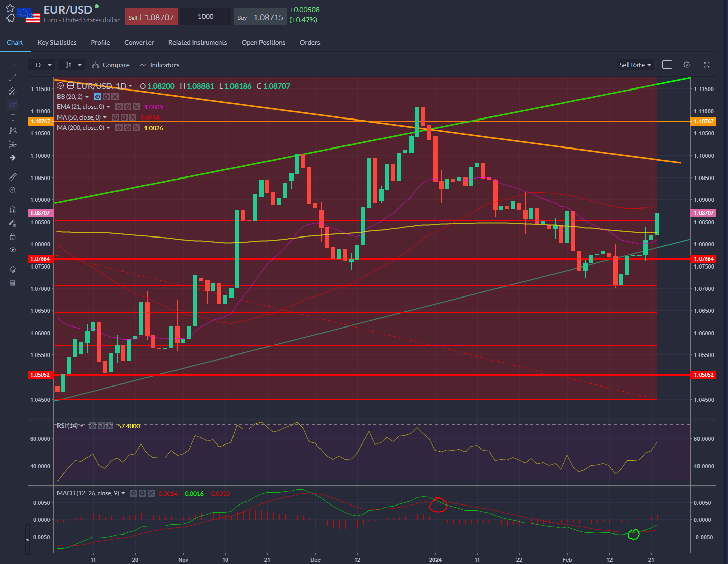Select the crosshair cursor tool
The image size is (728, 564).
(x=13, y=65)
